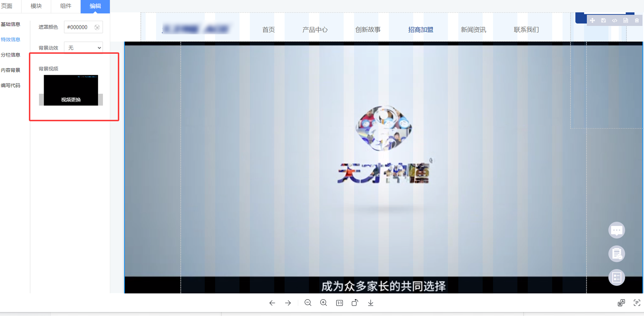Click 联系我们 in the site navigation

(x=526, y=30)
